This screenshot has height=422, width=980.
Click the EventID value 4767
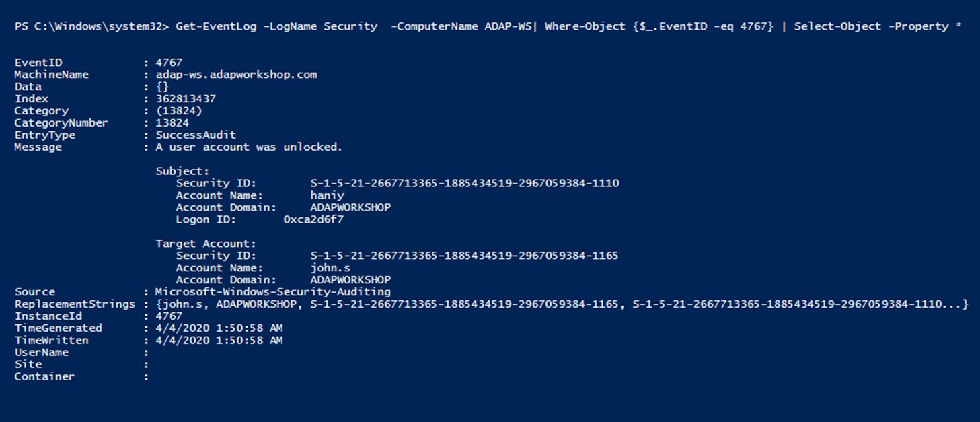(x=168, y=63)
